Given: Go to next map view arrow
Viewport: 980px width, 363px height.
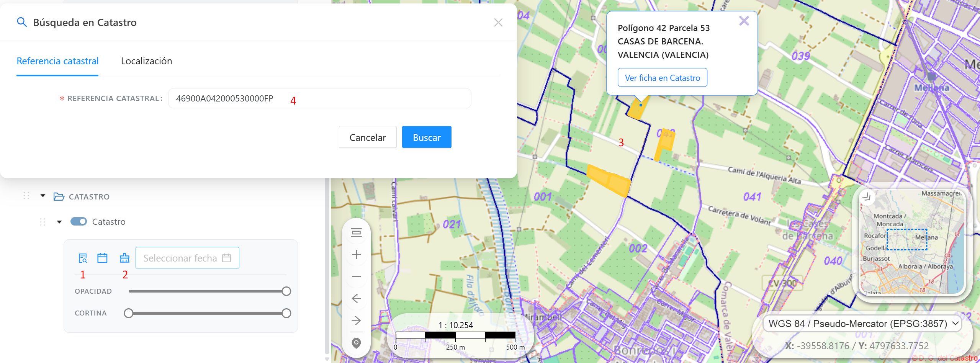Looking at the screenshot, I should click(356, 320).
